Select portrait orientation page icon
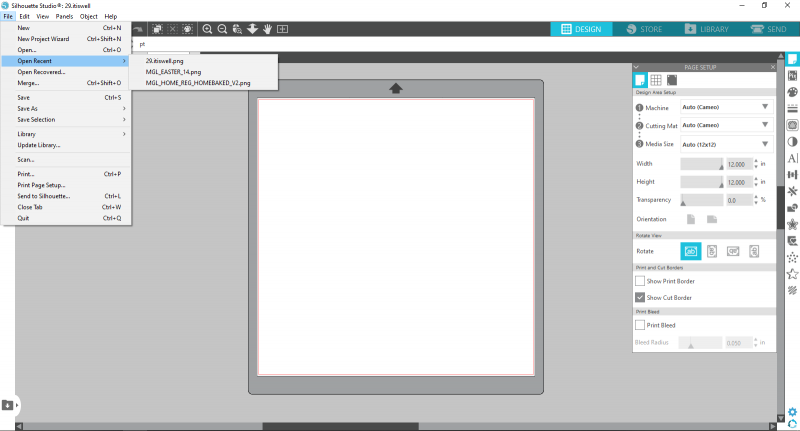The width and height of the screenshot is (800, 431). point(691,218)
